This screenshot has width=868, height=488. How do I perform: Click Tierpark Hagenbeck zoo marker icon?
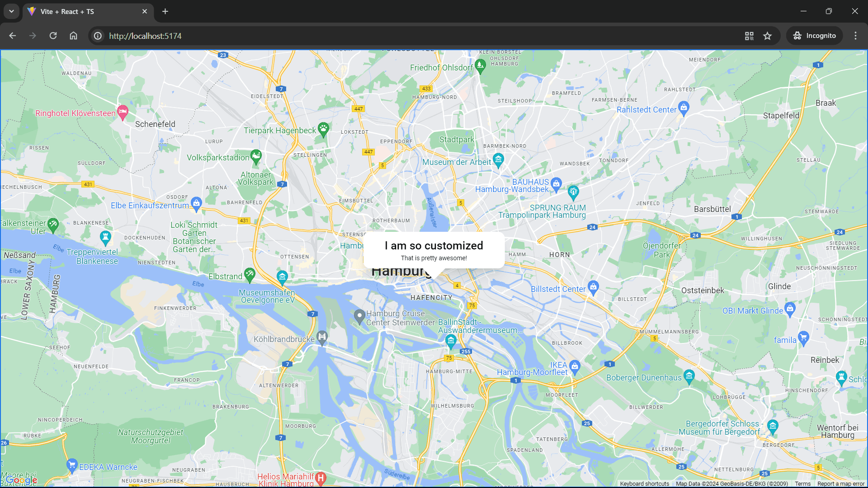(x=323, y=129)
